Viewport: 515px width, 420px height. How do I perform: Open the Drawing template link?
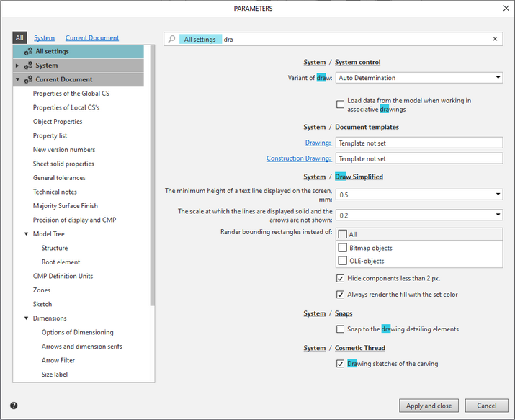(x=318, y=143)
